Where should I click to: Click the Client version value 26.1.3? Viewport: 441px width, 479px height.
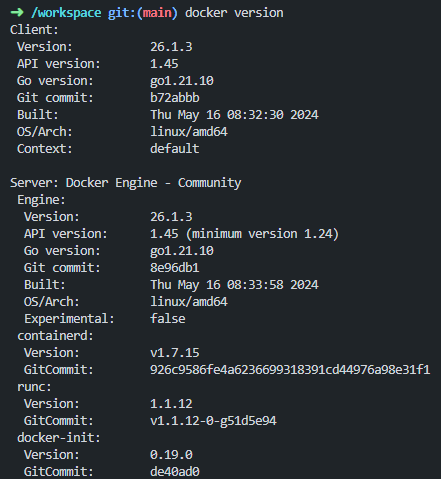click(x=171, y=47)
